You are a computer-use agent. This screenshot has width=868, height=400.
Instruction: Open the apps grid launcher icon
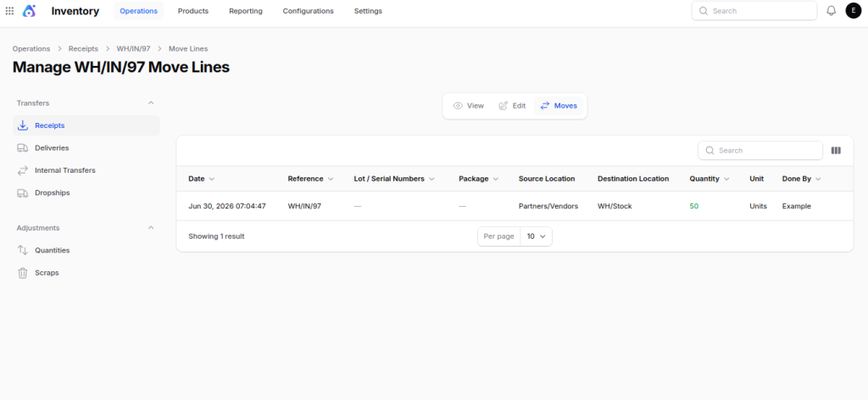9,11
